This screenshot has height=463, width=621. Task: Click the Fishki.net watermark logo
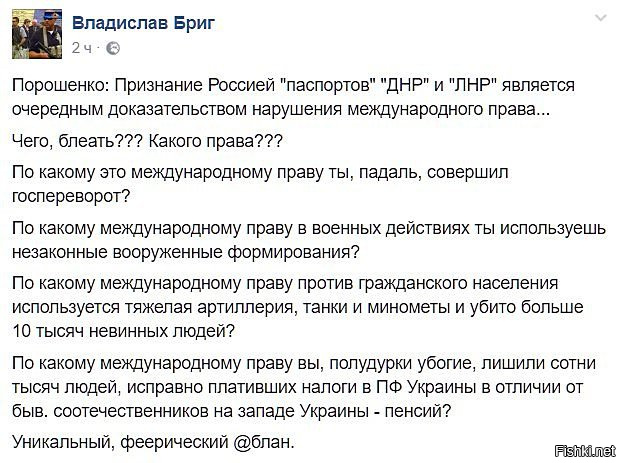tap(587, 450)
